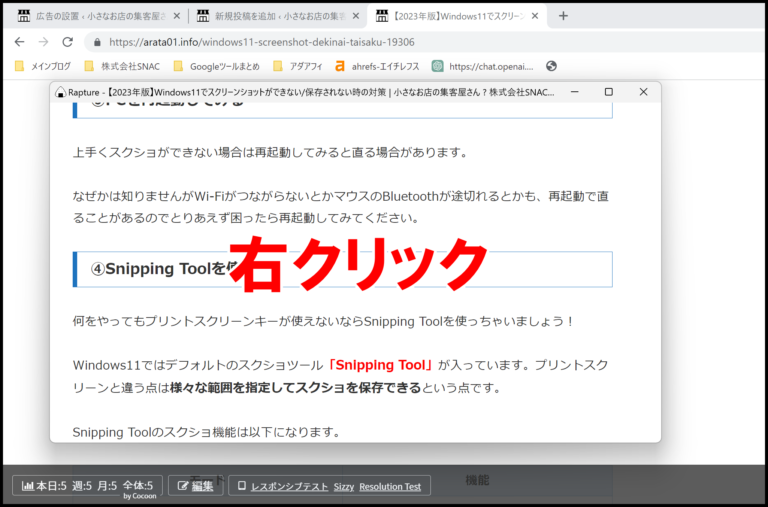Focus the address bar URL arata01.info
This screenshot has height=507, width=768.
click(x=262, y=43)
